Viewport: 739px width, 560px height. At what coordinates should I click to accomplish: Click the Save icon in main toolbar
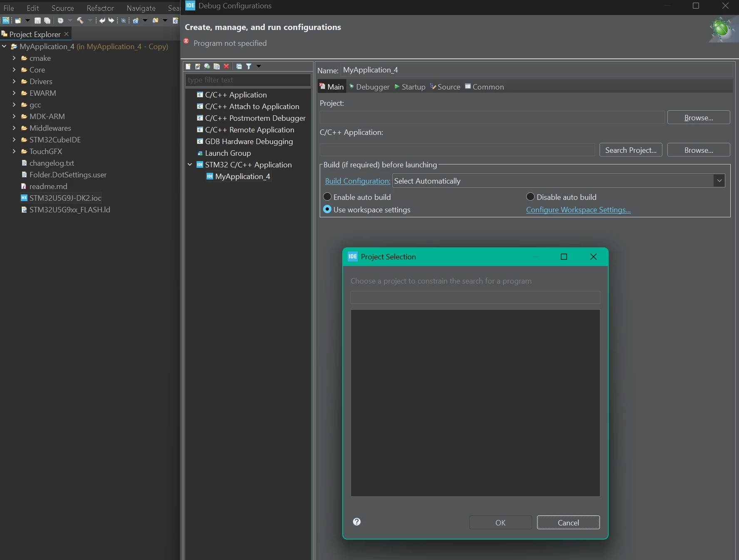(x=37, y=20)
